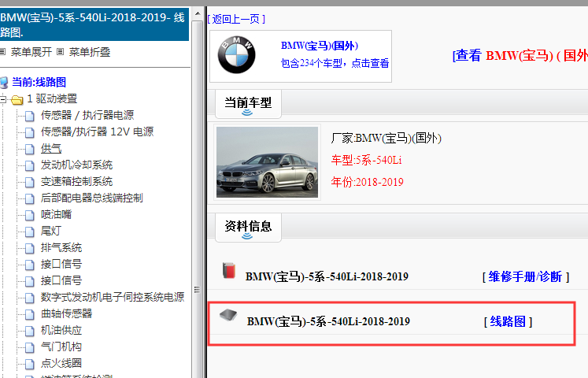Open 包含234个车型，点击查看 link

[x=335, y=63]
